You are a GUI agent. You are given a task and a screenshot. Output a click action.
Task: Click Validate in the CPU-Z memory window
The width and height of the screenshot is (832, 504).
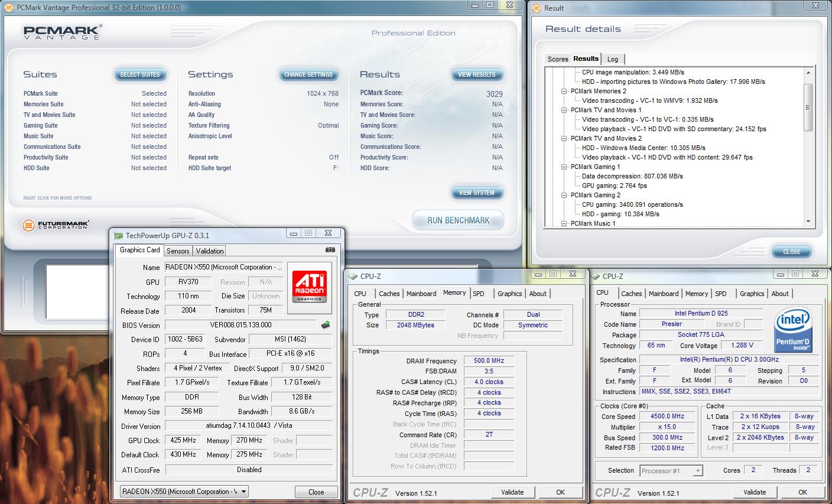512,492
